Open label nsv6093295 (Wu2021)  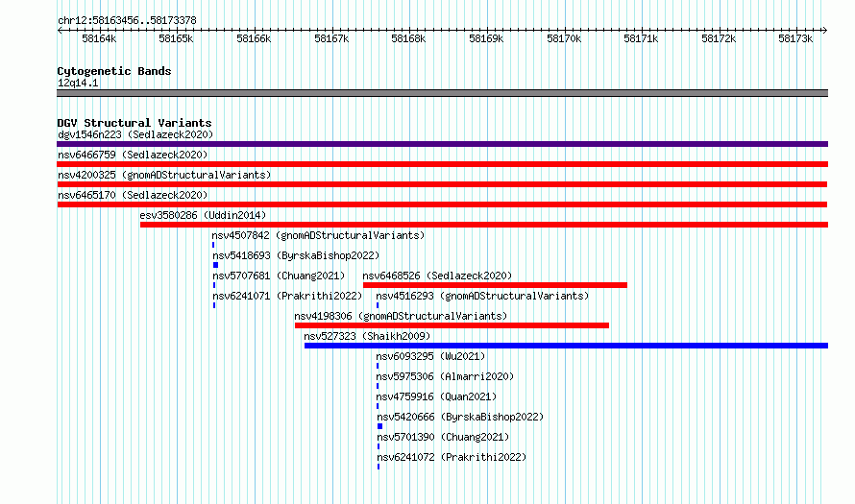430,356
